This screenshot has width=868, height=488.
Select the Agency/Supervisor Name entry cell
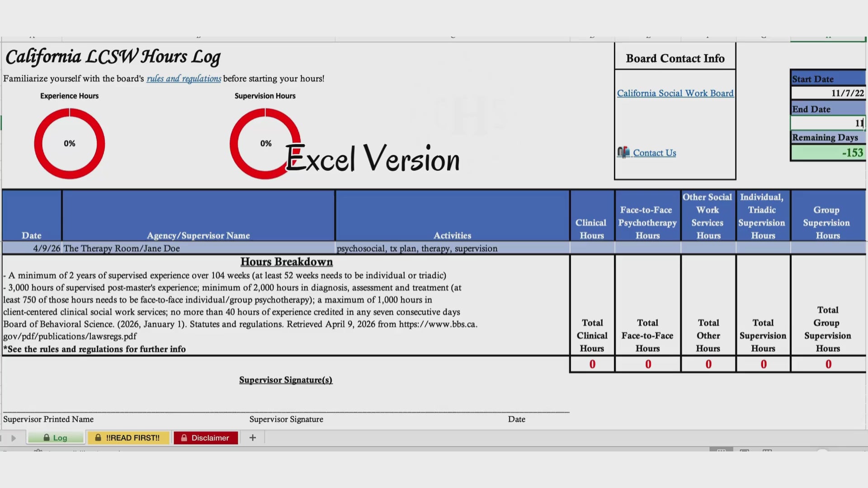(x=198, y=248)
